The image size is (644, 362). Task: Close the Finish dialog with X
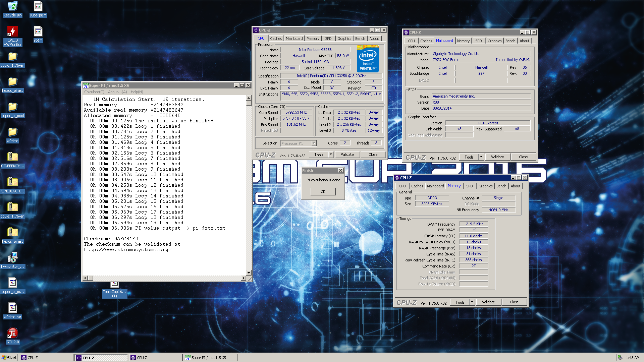coord(340,171)
